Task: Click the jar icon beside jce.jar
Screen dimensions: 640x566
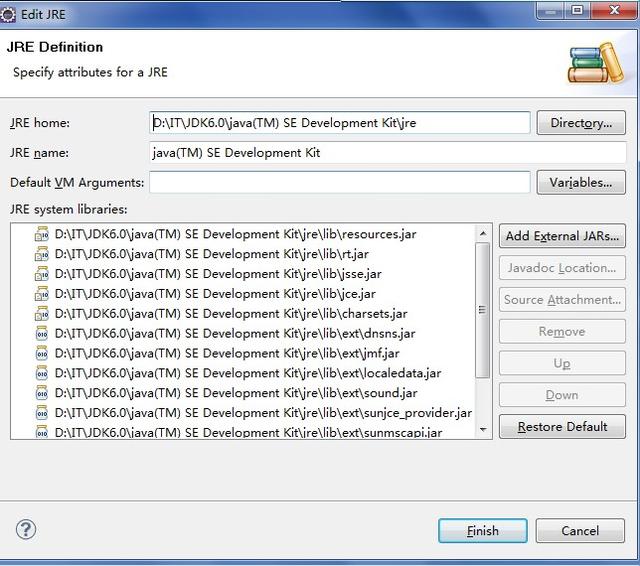Action: tap(42, 294)
